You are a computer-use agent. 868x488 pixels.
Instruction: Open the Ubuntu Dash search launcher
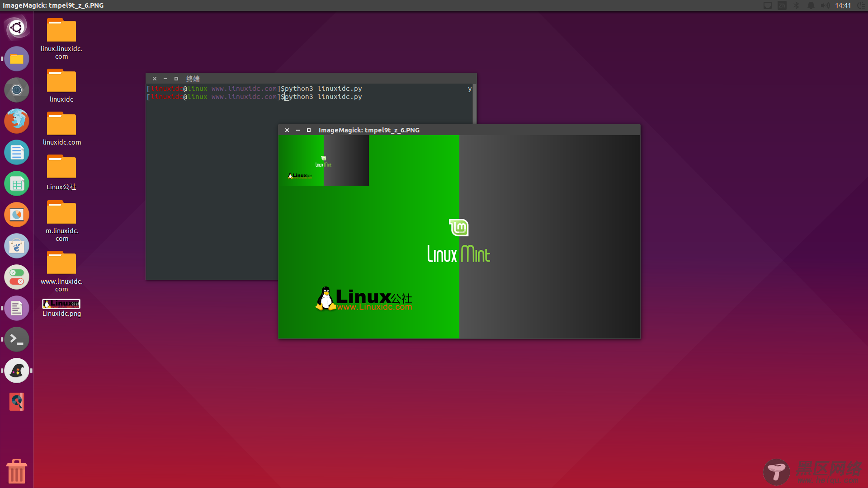pos(17,28)
